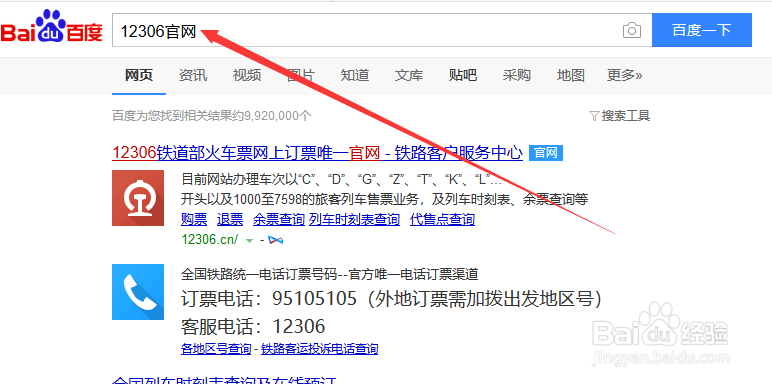
Task: Switch to the 资讯 tab
Action: [193, 75]
